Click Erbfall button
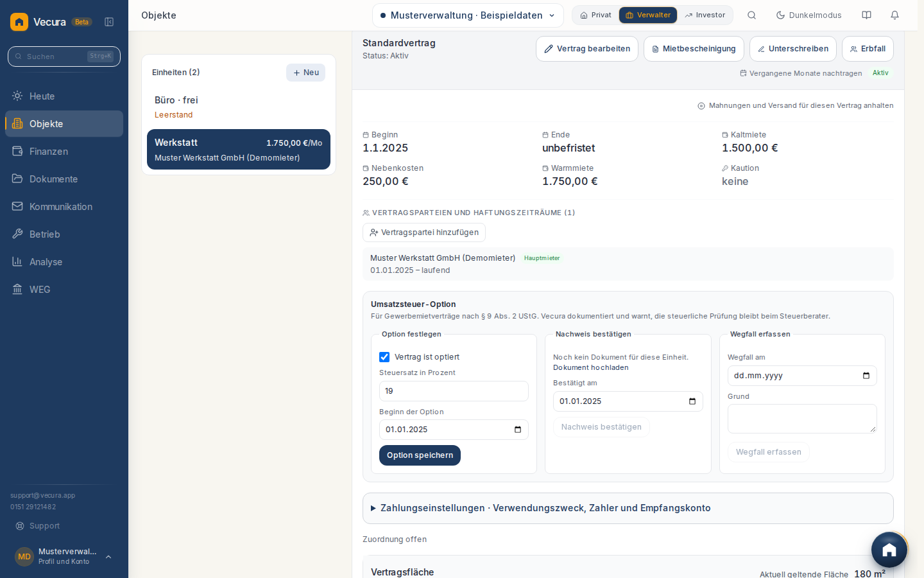The width and height of the screenshot is (924, 578). pyautogui.click(x=868, y=49)
